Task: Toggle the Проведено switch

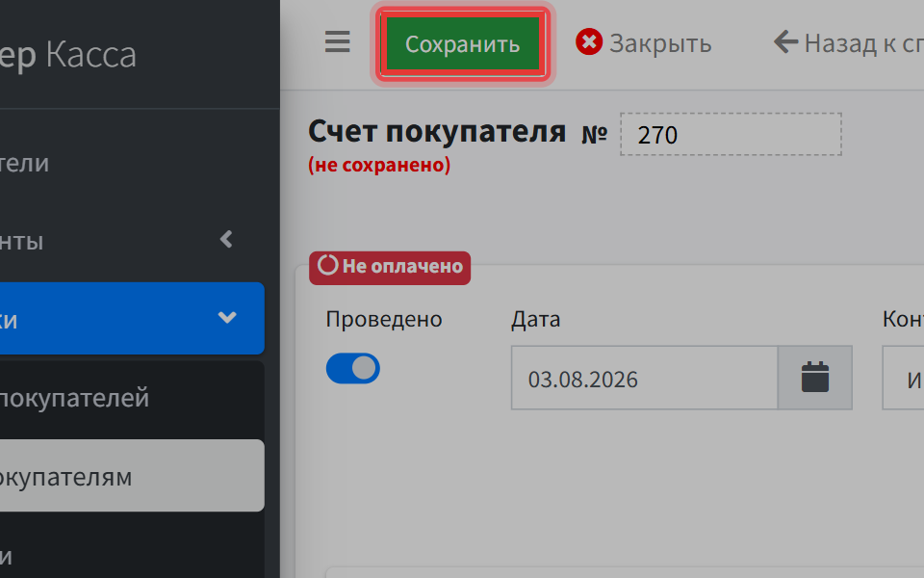Action: tap(353, 369)
